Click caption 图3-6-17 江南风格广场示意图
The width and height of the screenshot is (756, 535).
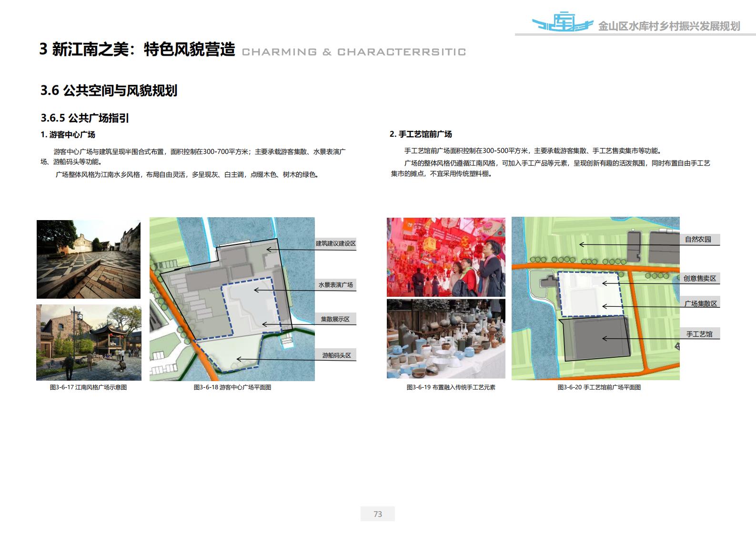[x=89, y=387]
